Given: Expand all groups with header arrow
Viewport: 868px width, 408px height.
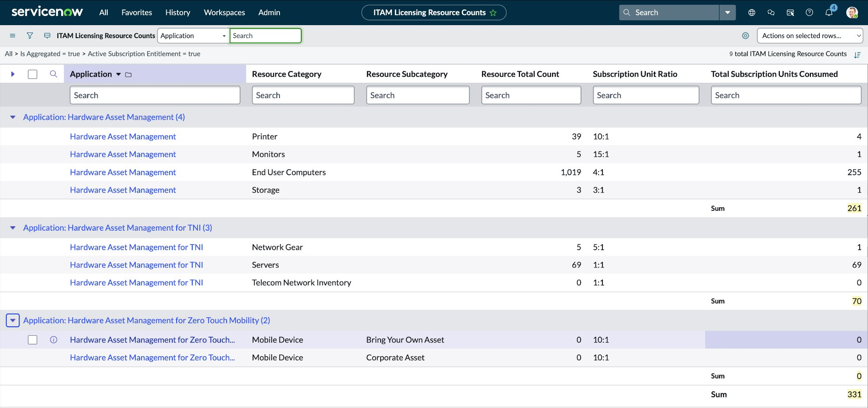Looking at the screenshot, I should (x=13, y=74).
